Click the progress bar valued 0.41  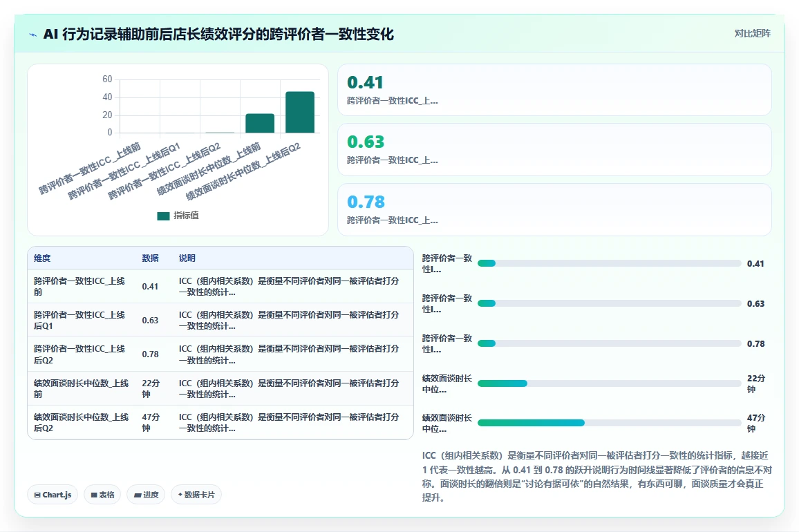609,263
